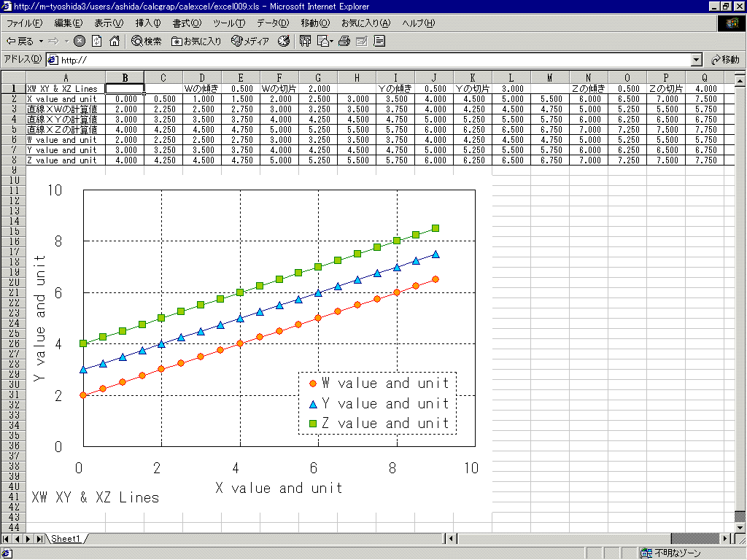Click inside the address URL field
This screenshot has width=747, height=560.
pos(365,60)
